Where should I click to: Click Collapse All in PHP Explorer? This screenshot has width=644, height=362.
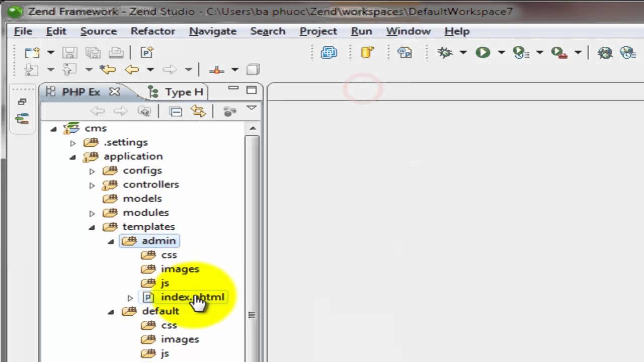click(176, 112)
